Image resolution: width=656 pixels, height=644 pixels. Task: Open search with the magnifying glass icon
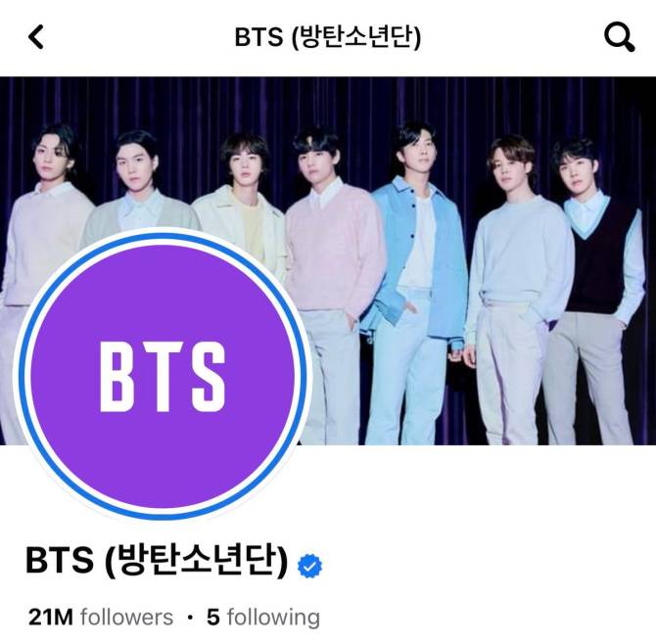620,37
